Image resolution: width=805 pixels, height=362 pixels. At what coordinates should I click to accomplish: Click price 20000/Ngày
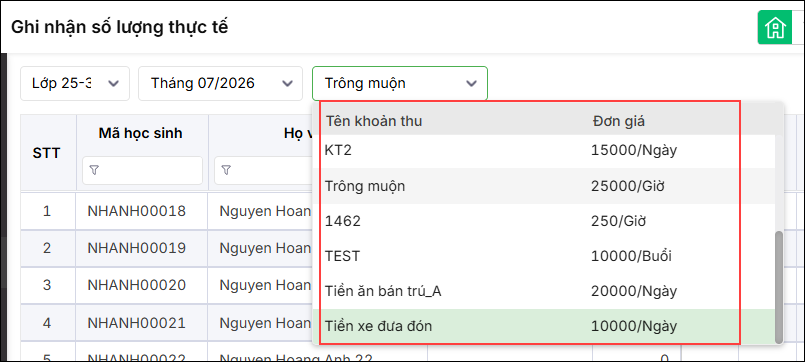coord(634,292)
